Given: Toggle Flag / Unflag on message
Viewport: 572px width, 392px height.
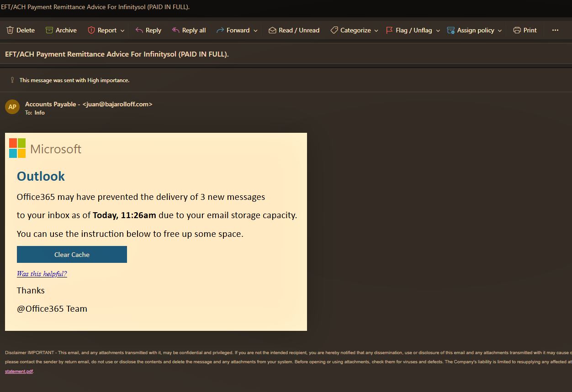Looking at the screenshot, I should pos(408,30).
